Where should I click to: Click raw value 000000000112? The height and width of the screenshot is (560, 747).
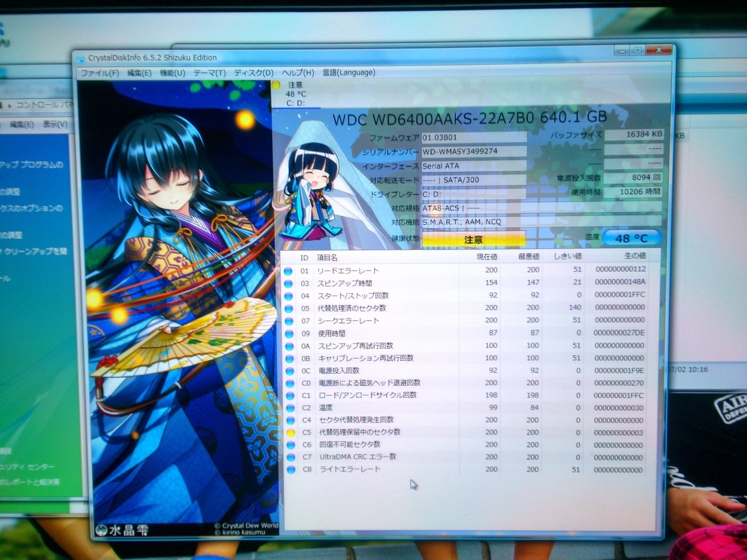tap(619, 269)
